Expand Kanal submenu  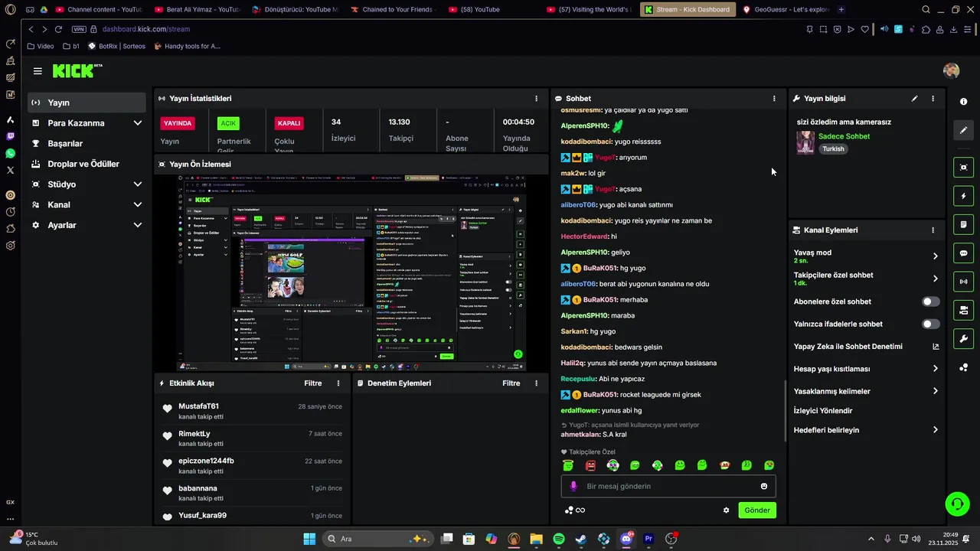tap(138, 205)
